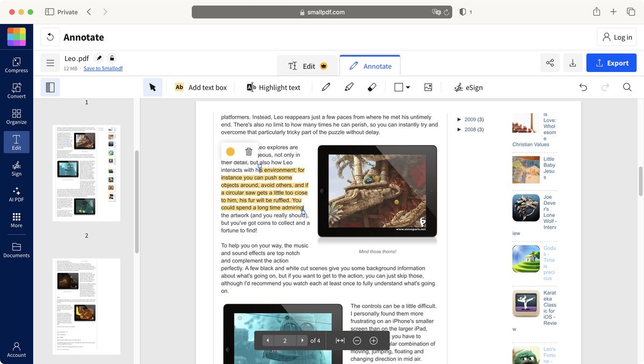The height and width of the screenshot is (364, 644).
Task: Select the pencil drawing tool
Action: (x=326, y=87)
